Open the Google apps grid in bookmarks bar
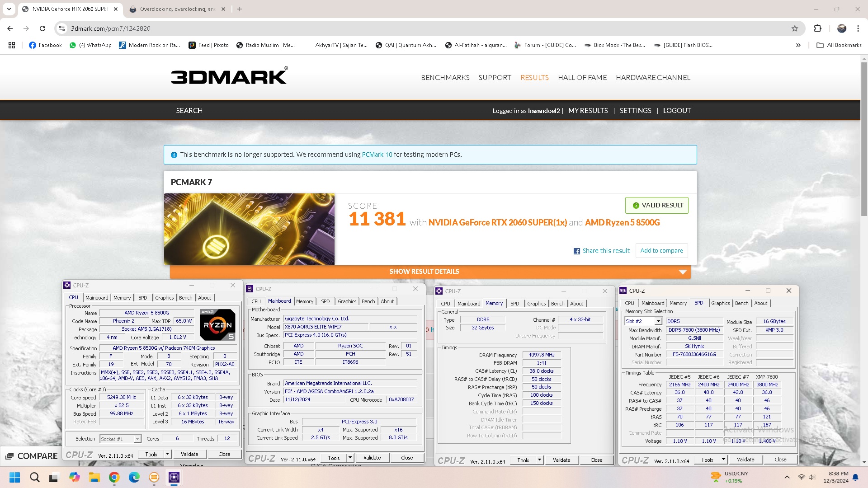 click(12, 45)
